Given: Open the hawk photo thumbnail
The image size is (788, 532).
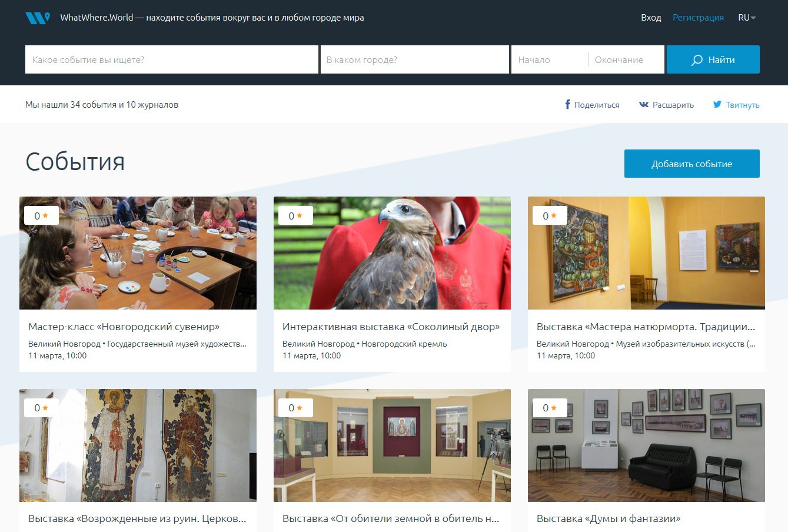Looking at the screenshot, I should [x=392, y=253].
